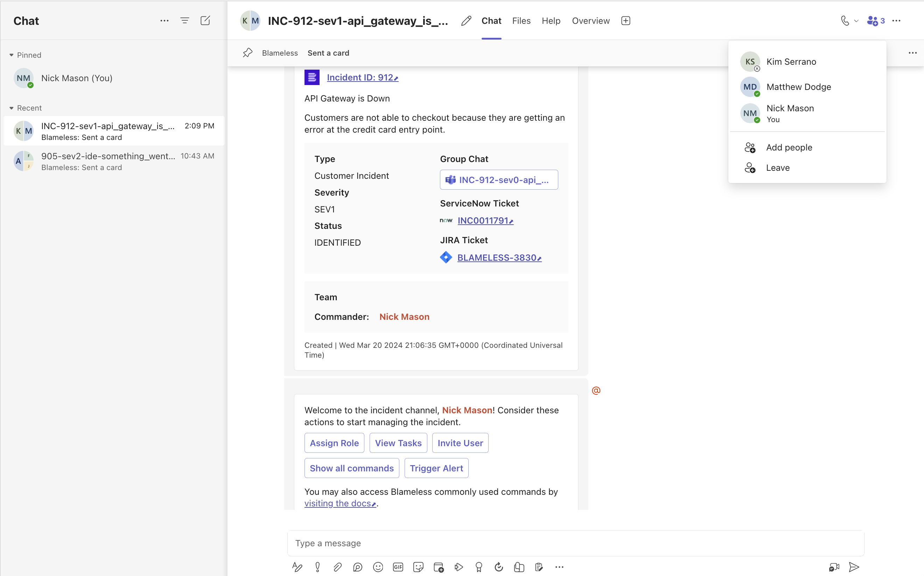Open the Nick Mason (You) pinned chat
The image size is (924, 576).
(x=113, y=78)
